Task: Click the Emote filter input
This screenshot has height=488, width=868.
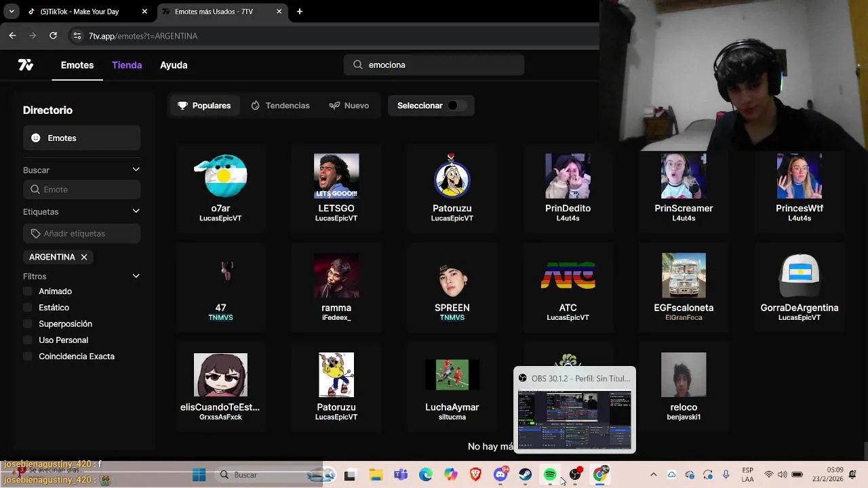Action: 81,190
